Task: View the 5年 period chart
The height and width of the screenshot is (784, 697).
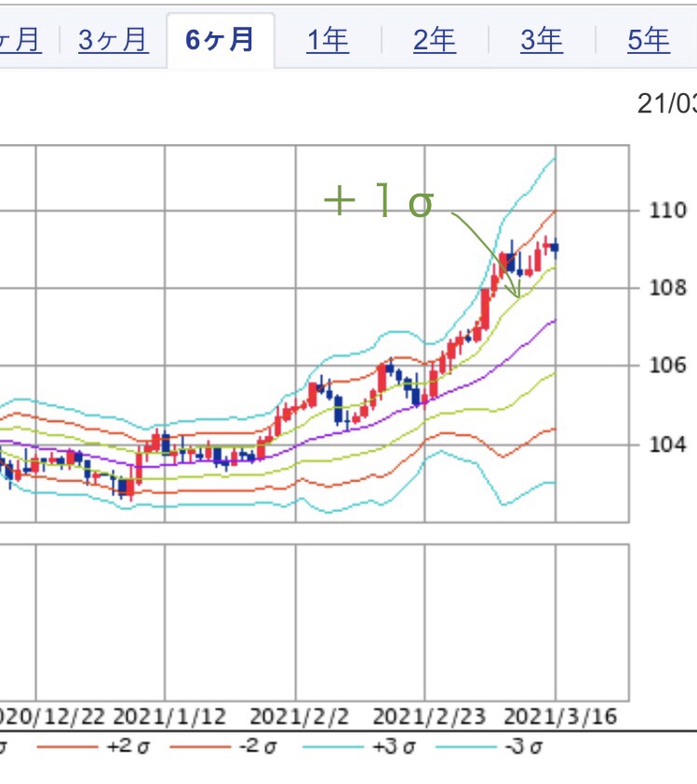Action: point(649,40)
